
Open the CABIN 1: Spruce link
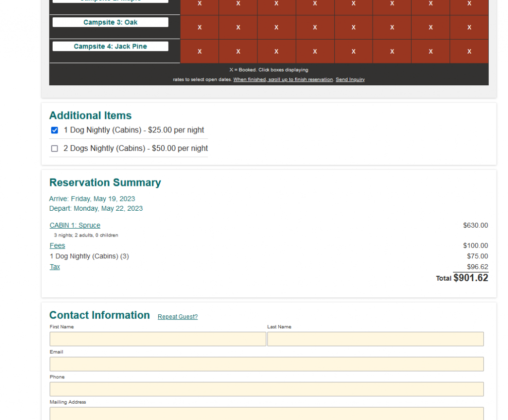75,226
